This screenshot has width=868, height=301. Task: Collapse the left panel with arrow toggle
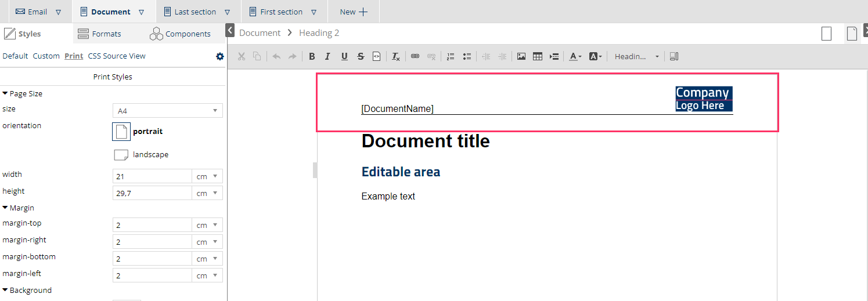pyautogui.click(x=230, y=30)
